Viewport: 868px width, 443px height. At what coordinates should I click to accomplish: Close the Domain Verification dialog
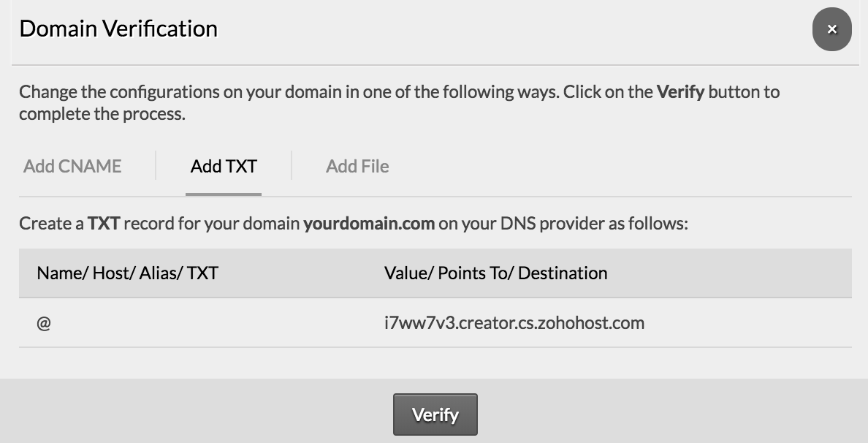point(831,29)
